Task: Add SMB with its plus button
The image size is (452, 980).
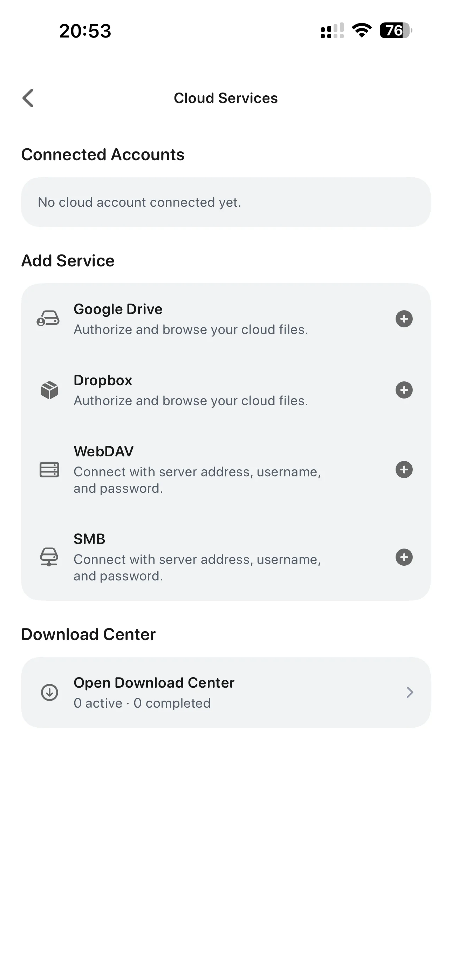Action: 404,557
